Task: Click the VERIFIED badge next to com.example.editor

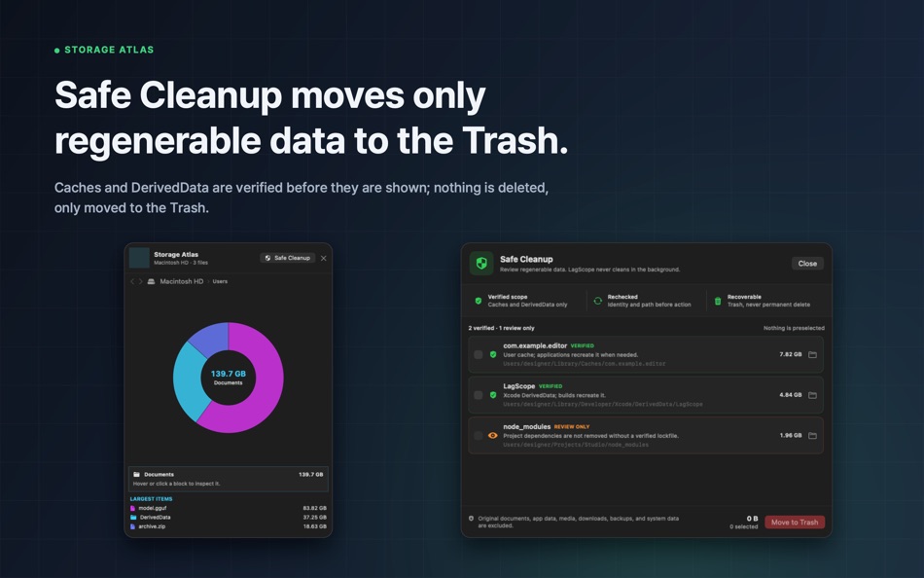Action: pos(583,346)
